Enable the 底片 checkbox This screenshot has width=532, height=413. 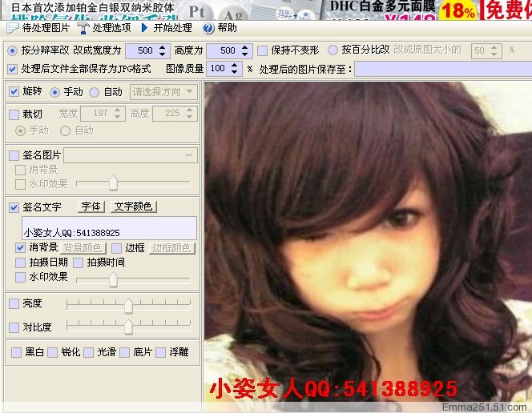[124, 352]
